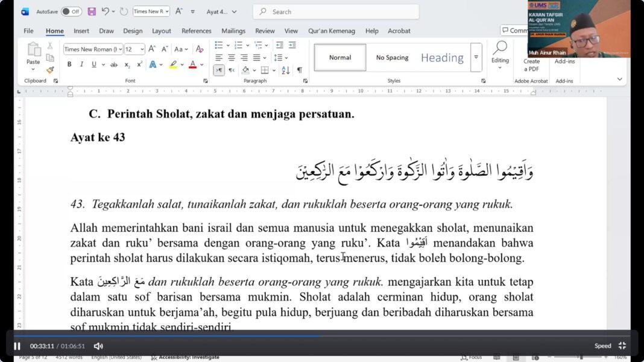
Task: Toggle left-to-right text direction button
Action: [219, 70]
